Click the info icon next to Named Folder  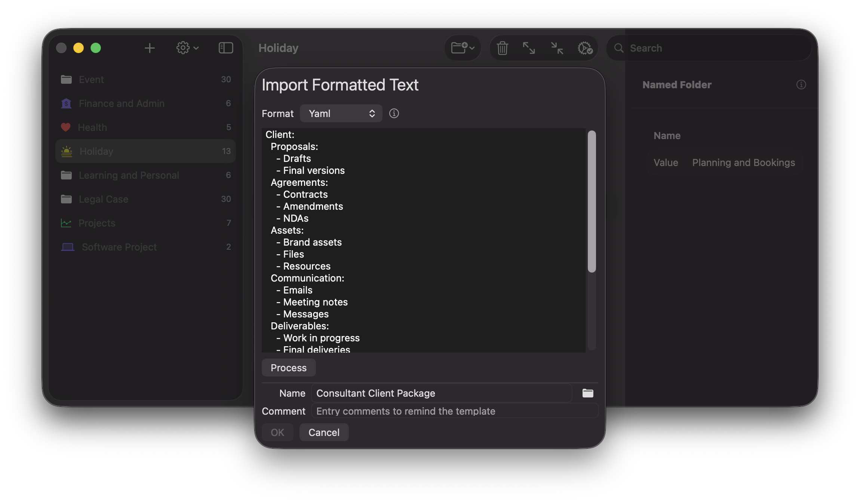[x=801, y=84]
